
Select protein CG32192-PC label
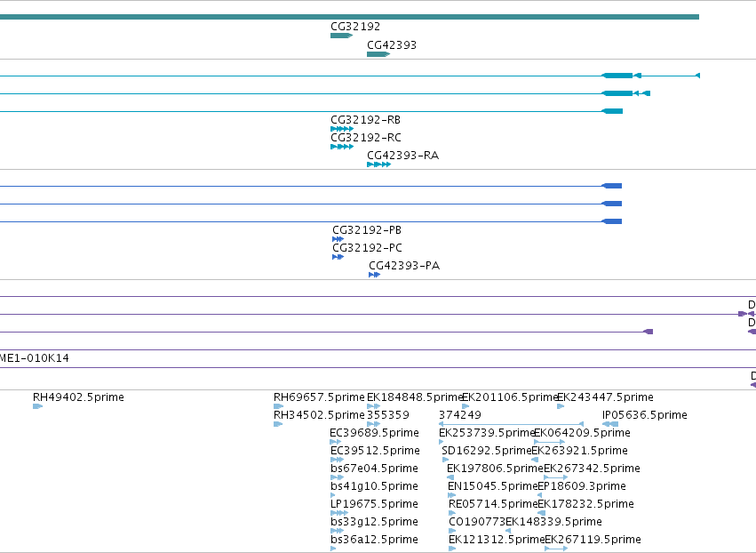(x=367, y=248)
